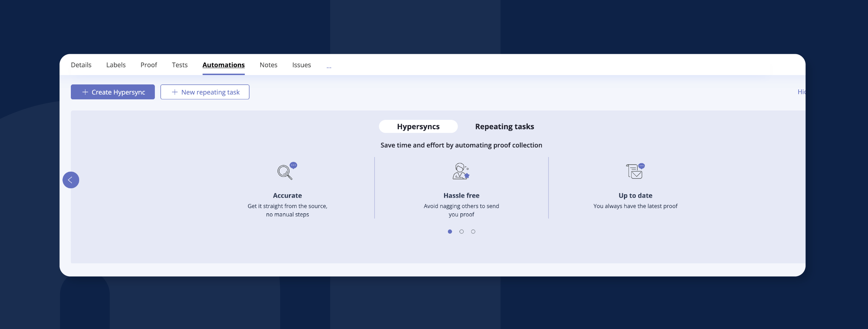868x329 pixels.
Task: Click the Create Hypersync button
Action: tap(113, 92)
